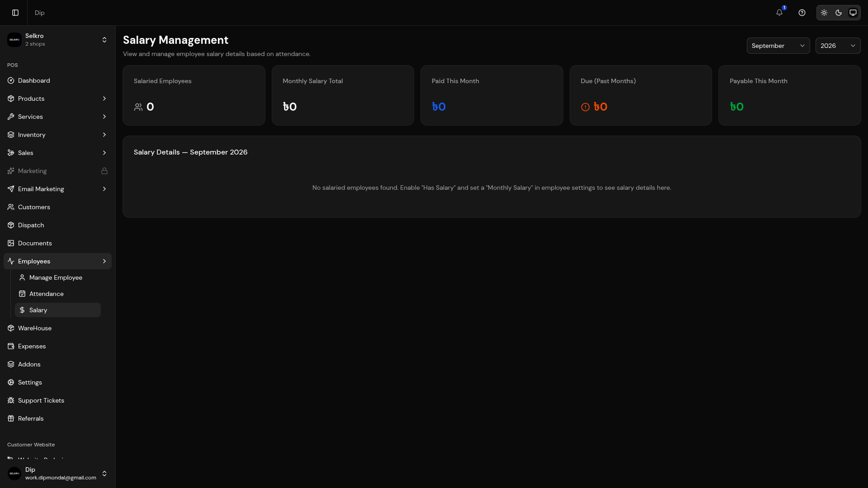Expand the Email Marketing chevron
The width and height of the screenshot is (868, 488).
click(104, 189)
